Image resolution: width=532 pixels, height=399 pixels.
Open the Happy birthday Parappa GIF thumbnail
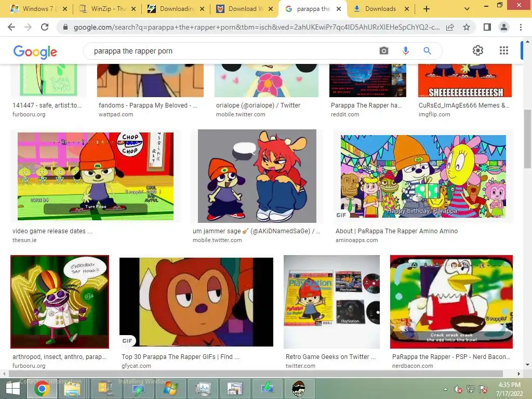pyautogui.click(x=423, y=176)
